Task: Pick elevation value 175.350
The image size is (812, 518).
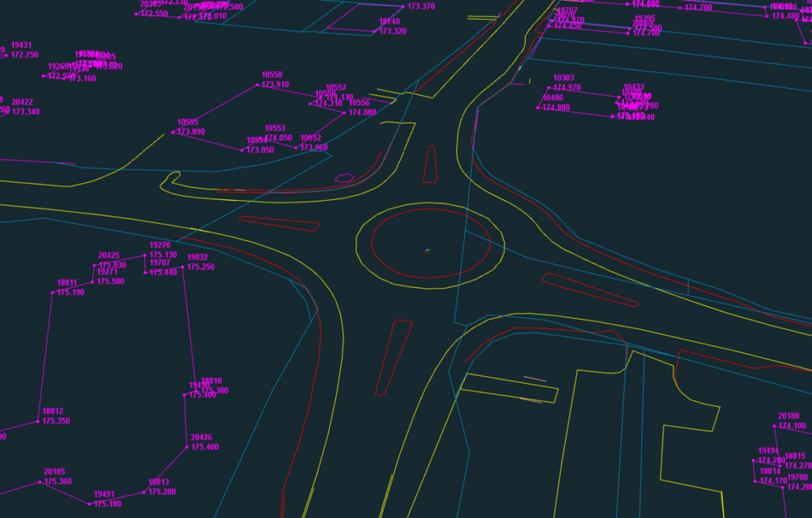Action: click(x=56, y=421)
